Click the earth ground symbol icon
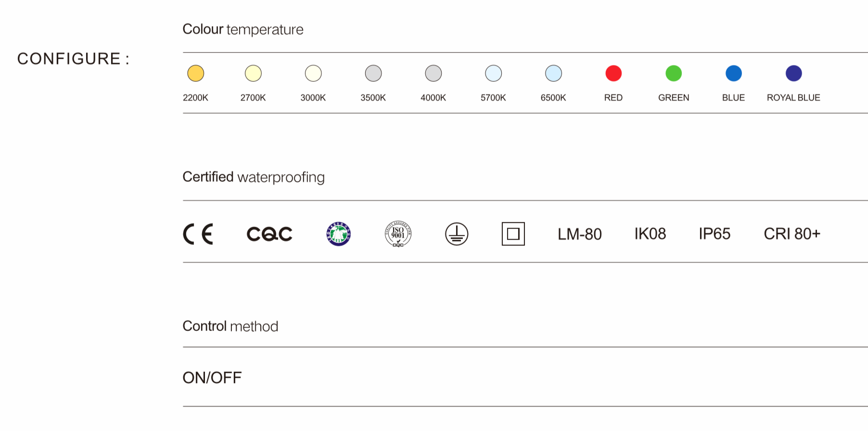The height and width of the screenshot is (431, 868). [457, 234]
